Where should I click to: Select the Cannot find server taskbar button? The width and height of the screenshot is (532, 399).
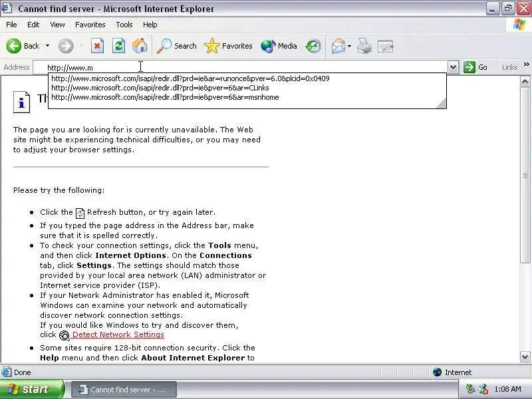coord(124,390)
